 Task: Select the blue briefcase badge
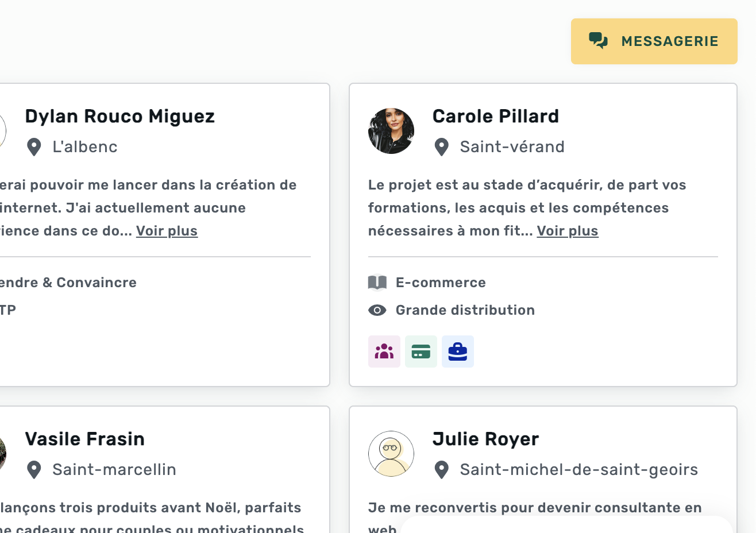(x=457, y=352)
